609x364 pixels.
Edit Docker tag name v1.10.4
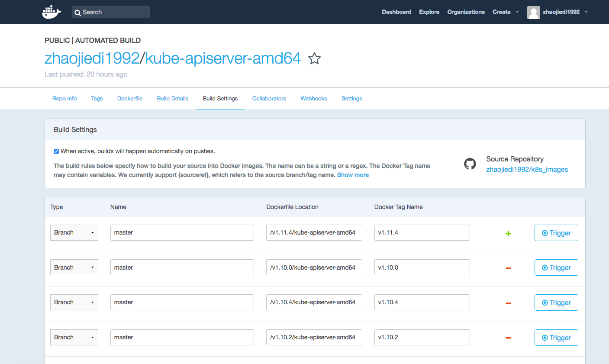point(422,302)
